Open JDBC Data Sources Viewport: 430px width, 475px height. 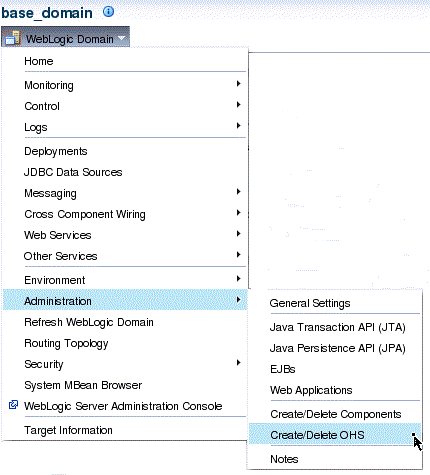pyautogui.click(x=73, y=172)
